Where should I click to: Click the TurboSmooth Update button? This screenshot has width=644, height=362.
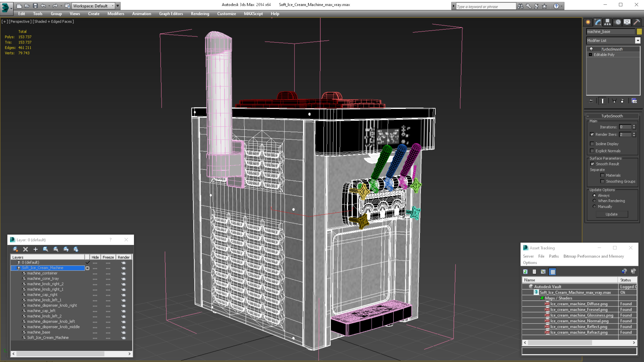[x=612, y=214]
